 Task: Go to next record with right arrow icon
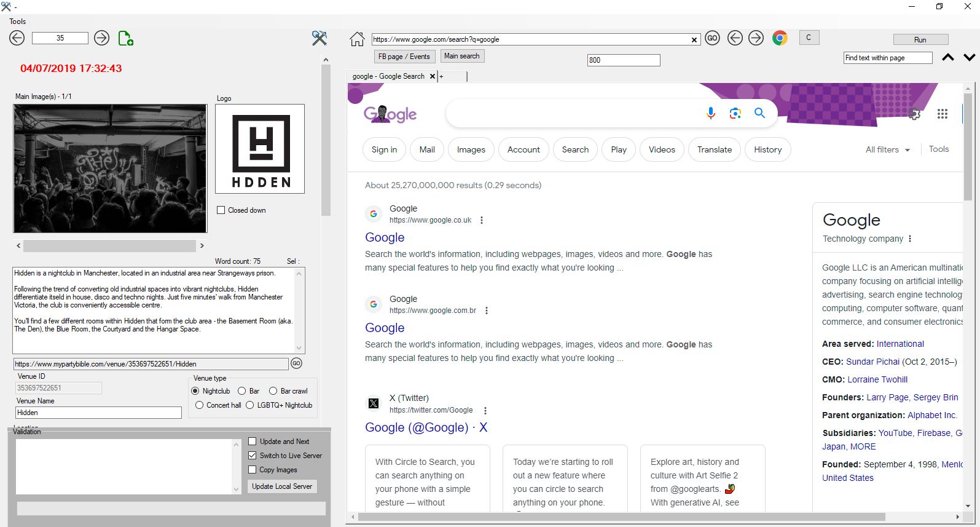pos(102,38)
